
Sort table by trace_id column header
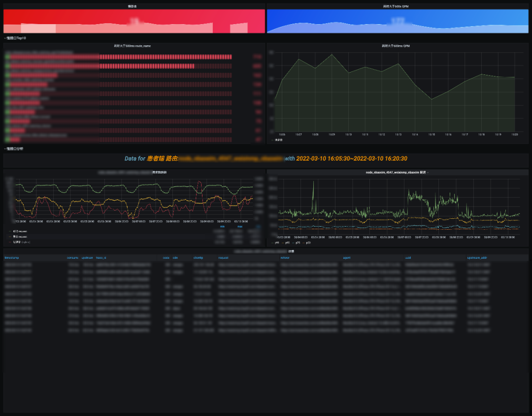(x=101, y=258)
